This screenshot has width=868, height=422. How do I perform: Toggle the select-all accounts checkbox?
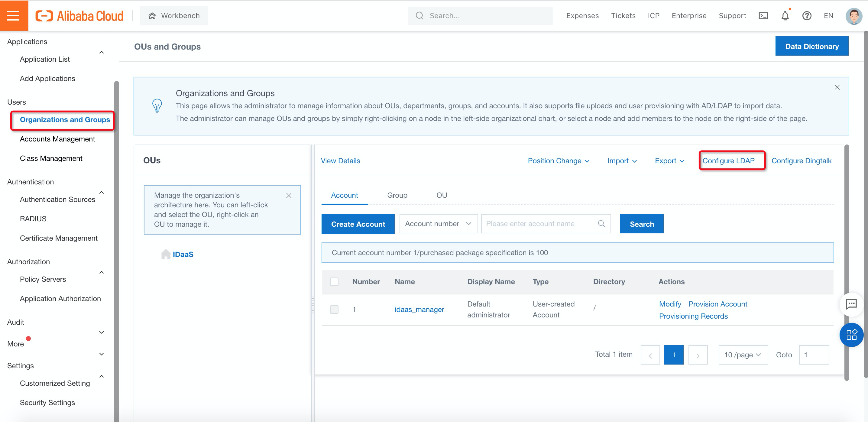(x=334, y=281)
